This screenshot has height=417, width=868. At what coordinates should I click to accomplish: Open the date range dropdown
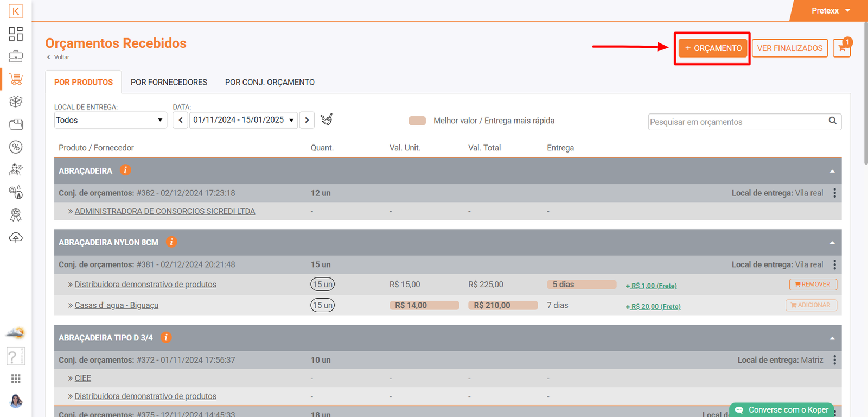point(244,120)
